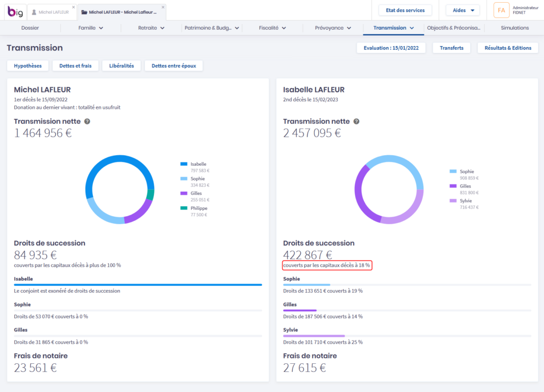Viewport: 544px width, 392px height.
Task: Switch to the Simulations tab
Action: (514, 28)
